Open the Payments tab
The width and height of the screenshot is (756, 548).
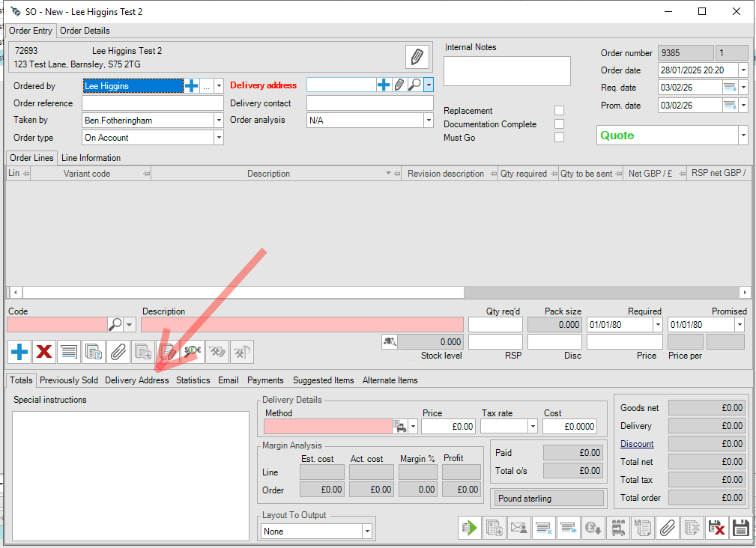point(265,380)
